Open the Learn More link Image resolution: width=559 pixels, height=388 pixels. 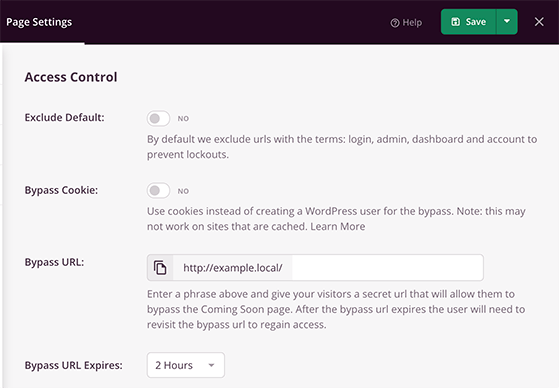pyautogui.click(x=338, y=226)
